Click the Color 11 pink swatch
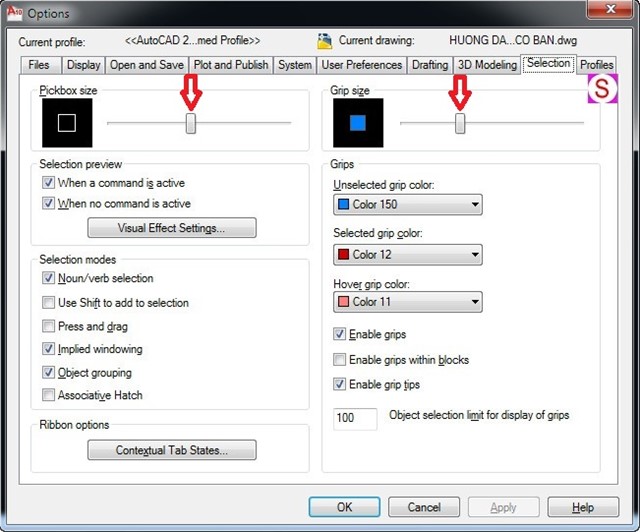 pyautogui.click(x=344, y=302)
